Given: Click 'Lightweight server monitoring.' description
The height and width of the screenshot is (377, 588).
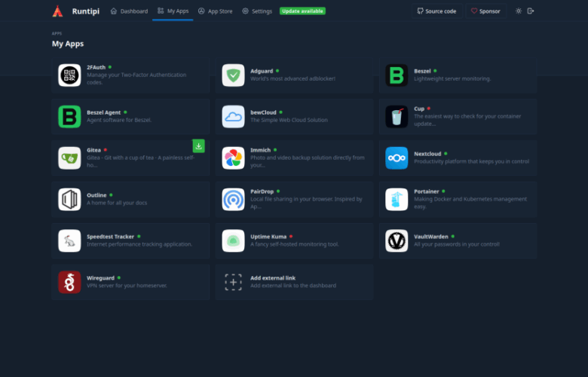Looking at the screenshot, I should tap(452, 78).
